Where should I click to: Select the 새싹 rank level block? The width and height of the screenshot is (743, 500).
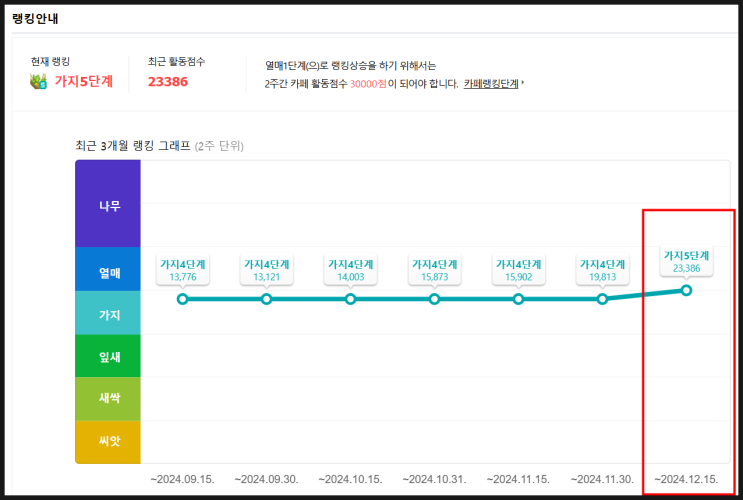108,399
